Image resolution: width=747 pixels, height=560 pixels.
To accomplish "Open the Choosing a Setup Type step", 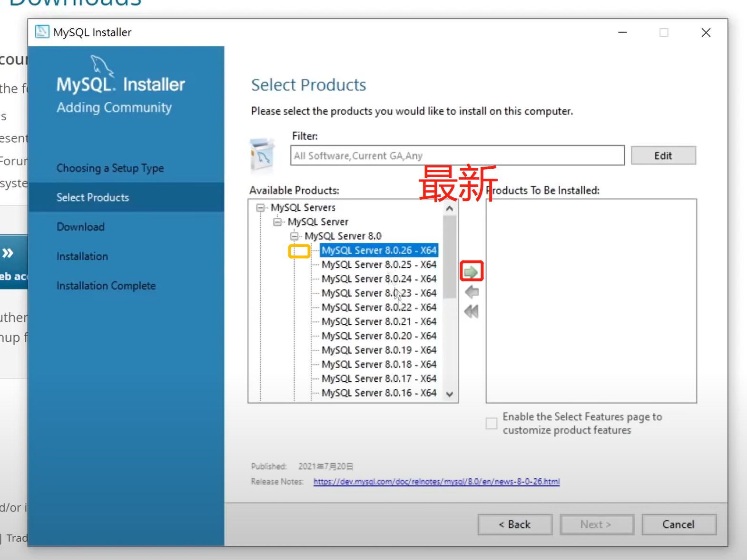I will (x=110, y=168).
